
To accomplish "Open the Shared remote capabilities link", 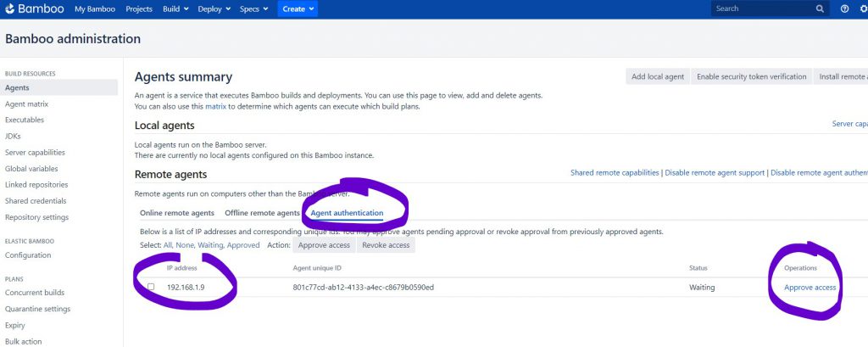I will pos(615,173).
